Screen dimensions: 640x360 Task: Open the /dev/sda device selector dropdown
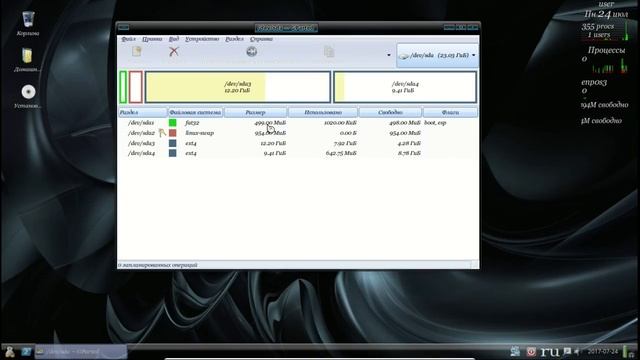coord(437,55)
